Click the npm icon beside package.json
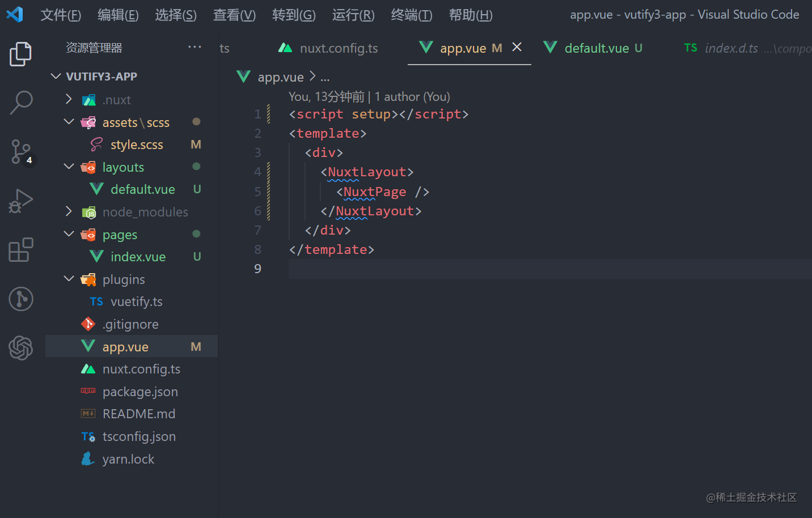The width and height of the screenshot is (812, 518). click(x=88, y=391)
